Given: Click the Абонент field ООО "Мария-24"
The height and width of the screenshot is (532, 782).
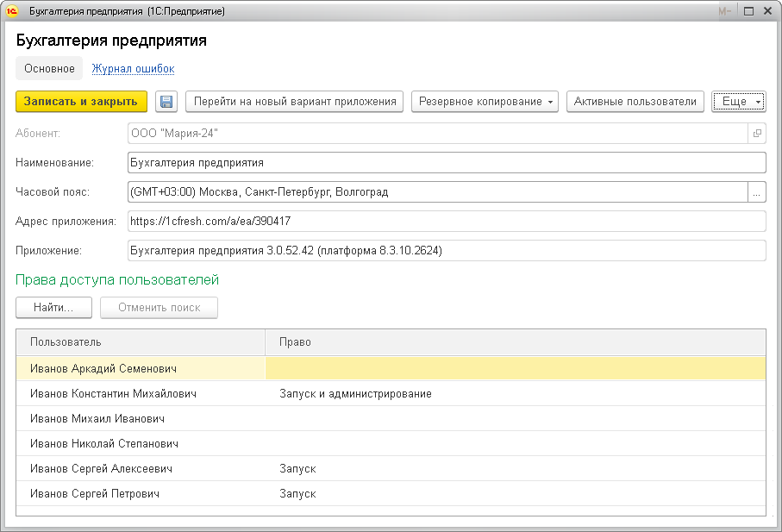Looking at the screenshot, I should click(438, 134).
